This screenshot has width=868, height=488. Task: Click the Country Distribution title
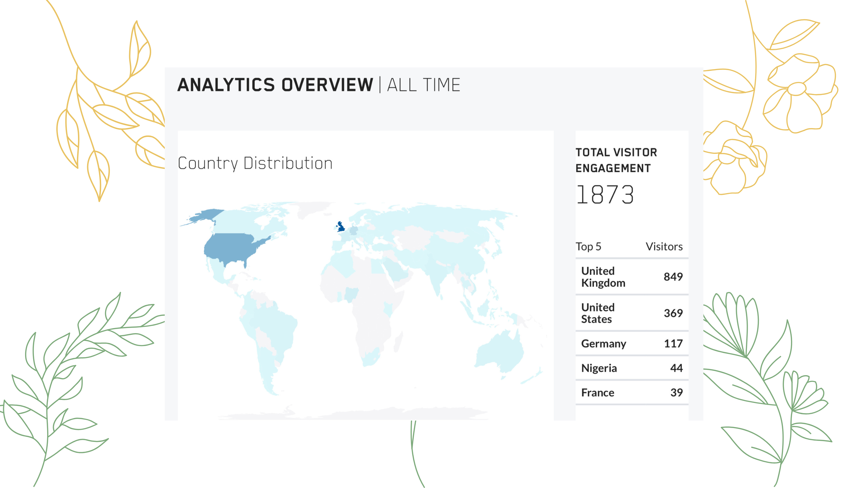[x=255, y=163]
